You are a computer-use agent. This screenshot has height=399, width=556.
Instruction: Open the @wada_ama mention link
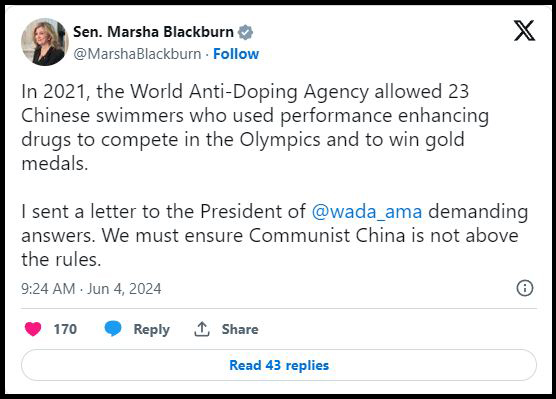367,212
